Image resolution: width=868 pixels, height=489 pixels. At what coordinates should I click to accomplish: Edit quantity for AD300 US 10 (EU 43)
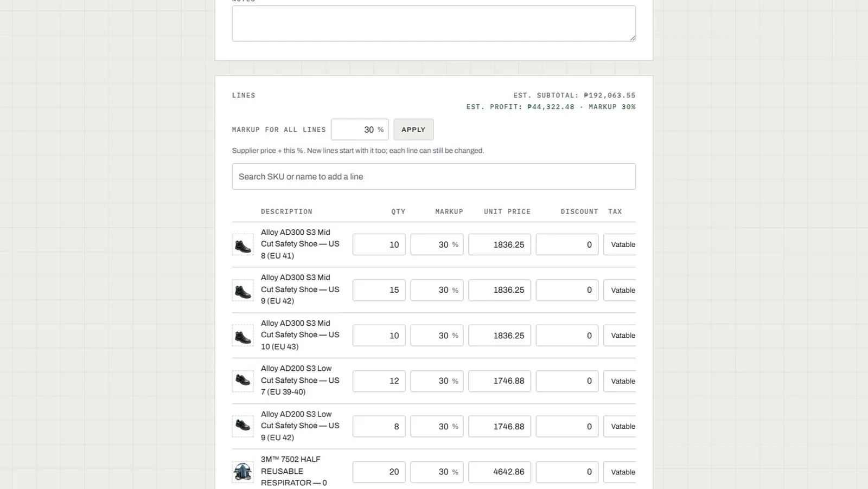379,336
